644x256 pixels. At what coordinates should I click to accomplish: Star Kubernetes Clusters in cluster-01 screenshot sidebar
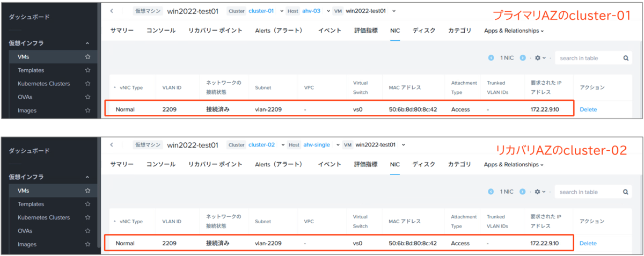tap(87, 83)
